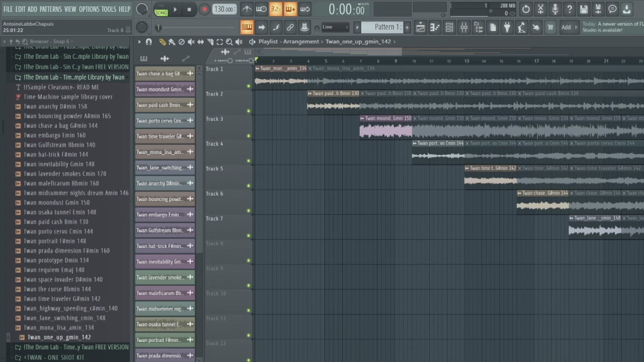Mute Track 1 with its green dot

249,86
